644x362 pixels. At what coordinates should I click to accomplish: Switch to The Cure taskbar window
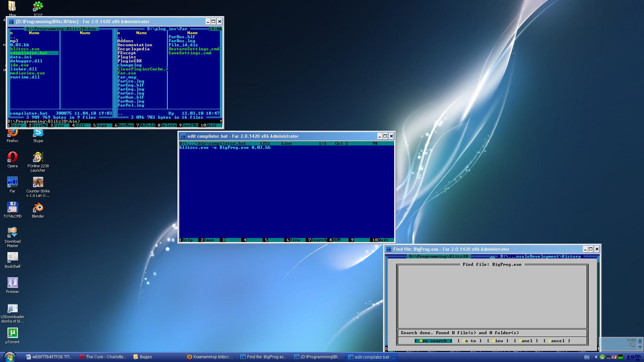103,357
